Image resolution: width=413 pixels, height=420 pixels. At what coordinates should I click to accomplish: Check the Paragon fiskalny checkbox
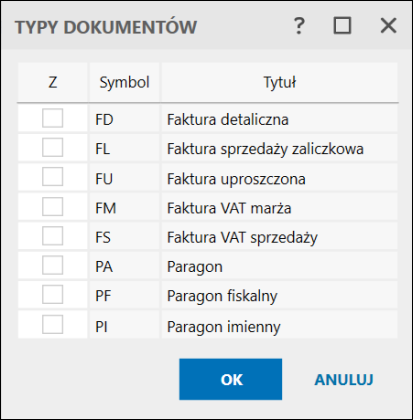coord(53,294)
